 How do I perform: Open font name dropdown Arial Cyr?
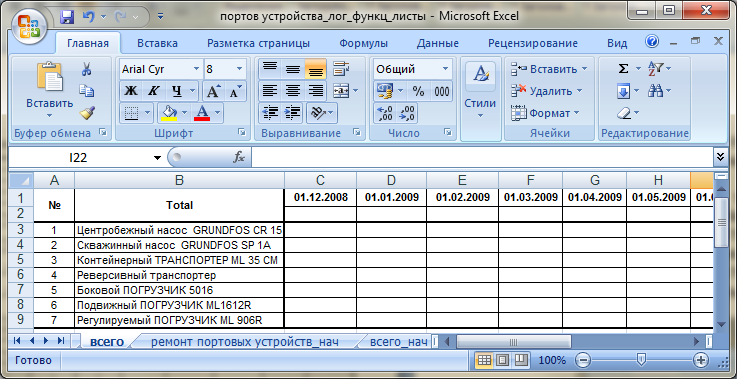(196, 69)
